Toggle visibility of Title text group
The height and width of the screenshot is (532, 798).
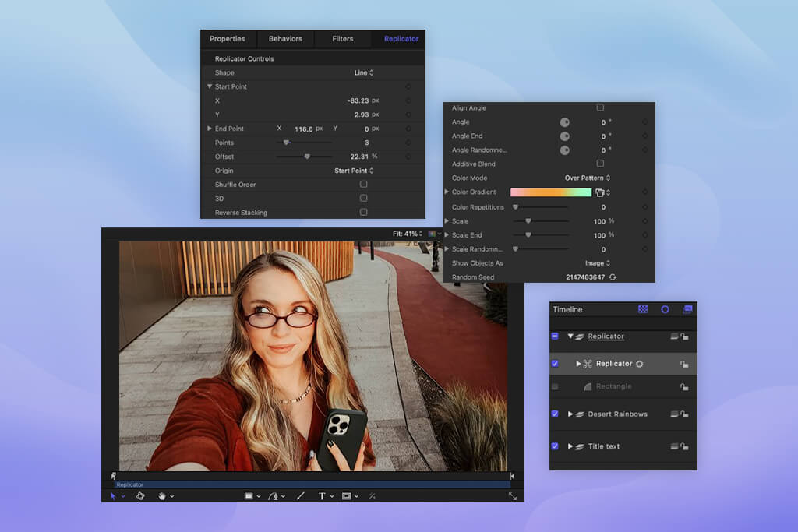555,446
